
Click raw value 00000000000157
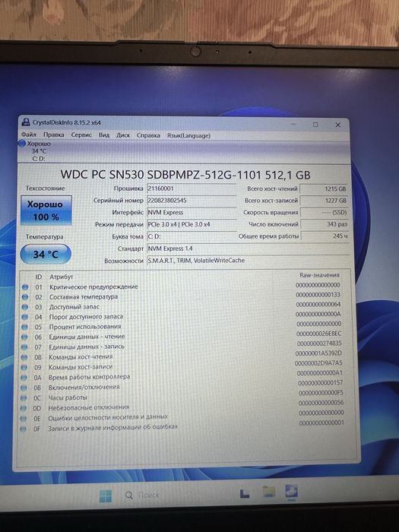[x=321, y=383]
